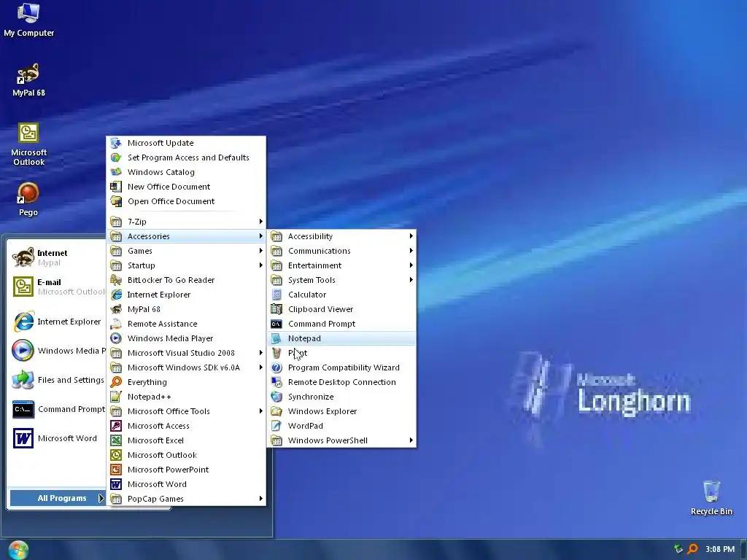Launch Internet Mypal from Start menu
The image size is (747, 560).
tap(57, 257)
